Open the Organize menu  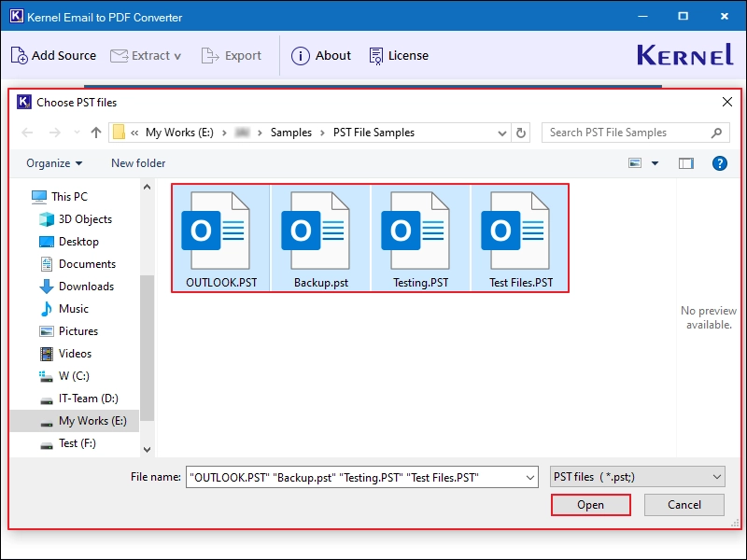coord(54,163)
